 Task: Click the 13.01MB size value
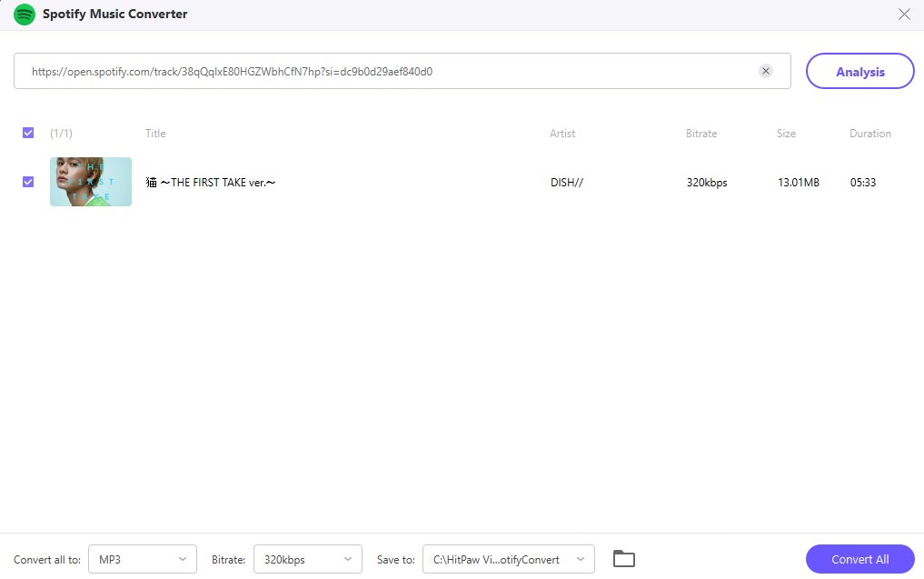tap(799, 182)
